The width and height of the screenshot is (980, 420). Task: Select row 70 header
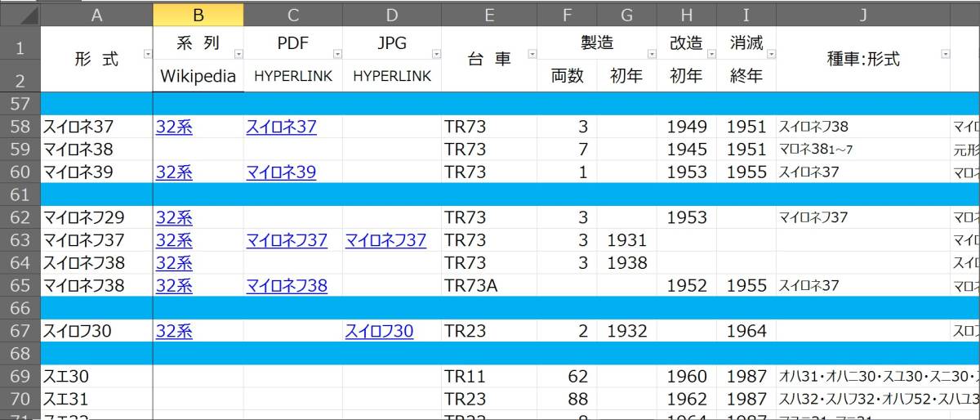(x=20, y=400)
